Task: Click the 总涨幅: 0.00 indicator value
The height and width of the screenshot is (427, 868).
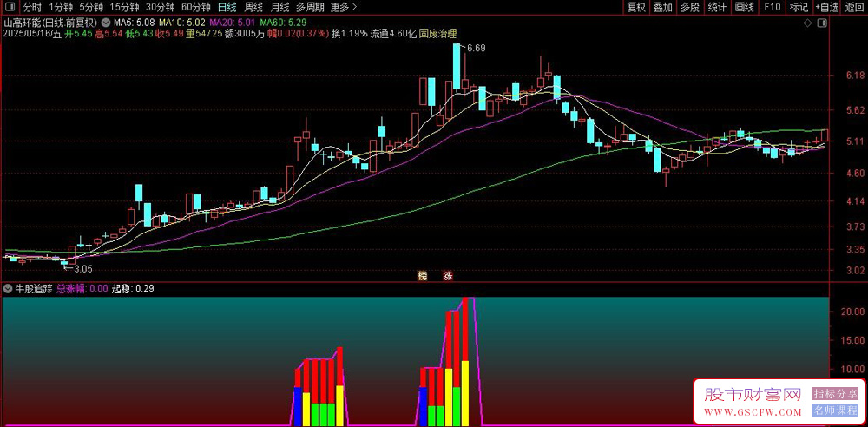Action: tap(82, 288)
